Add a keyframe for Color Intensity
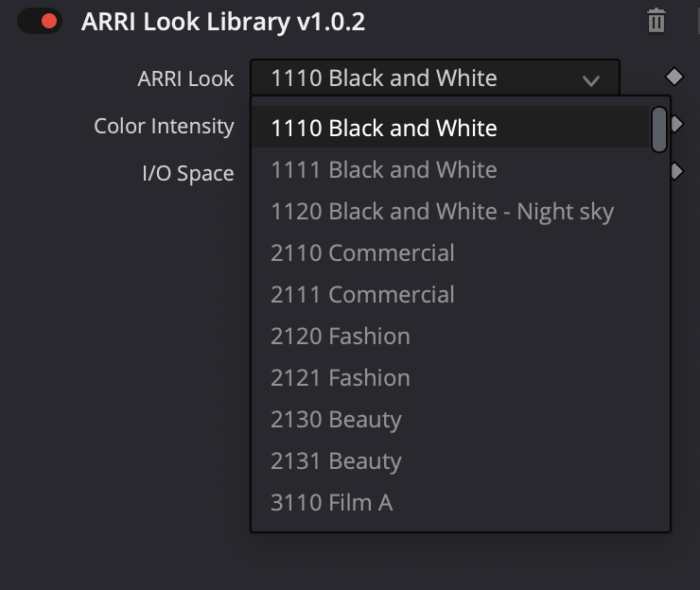 tap(677, 124)
